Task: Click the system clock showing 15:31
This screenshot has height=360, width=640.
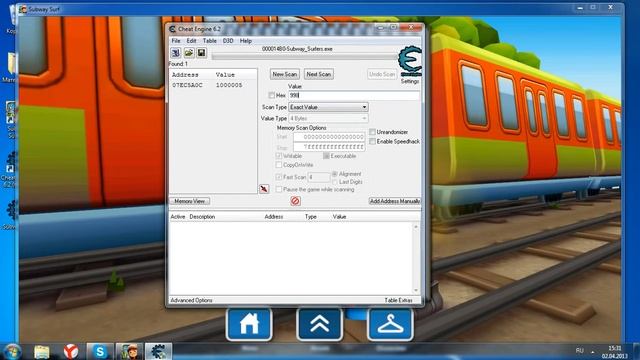Action: 614,348
